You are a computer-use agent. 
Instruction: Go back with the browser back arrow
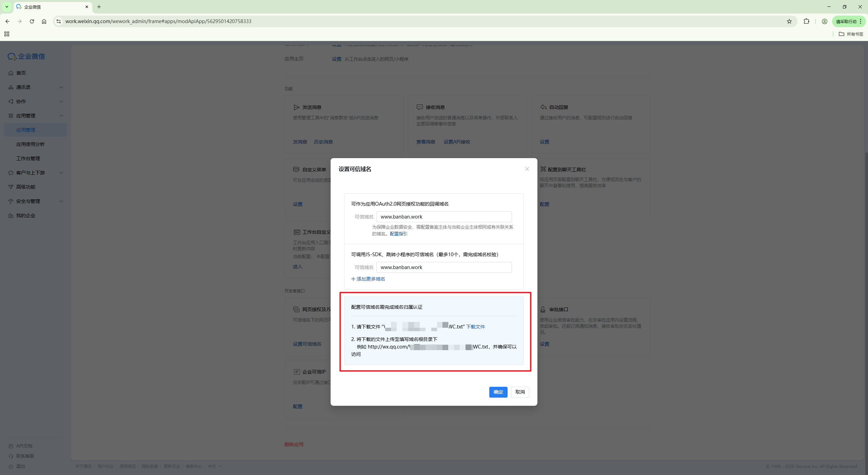[x=7, y=21]
